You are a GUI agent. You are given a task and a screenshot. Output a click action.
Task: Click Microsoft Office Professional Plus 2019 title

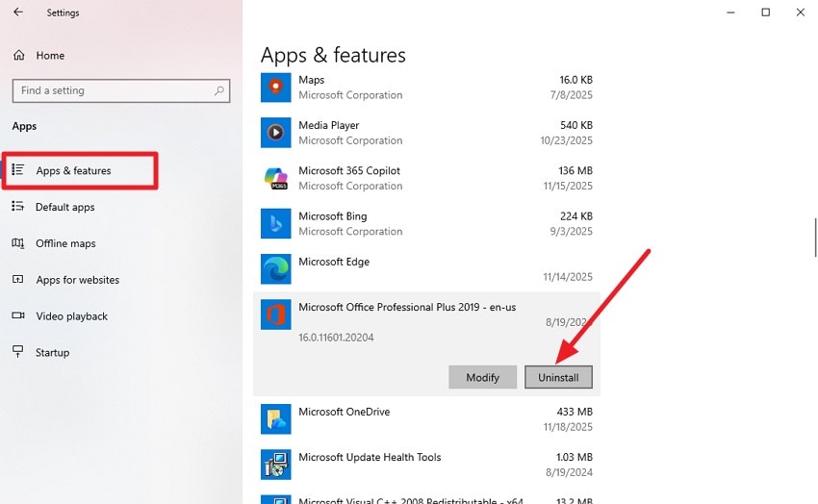407,307
